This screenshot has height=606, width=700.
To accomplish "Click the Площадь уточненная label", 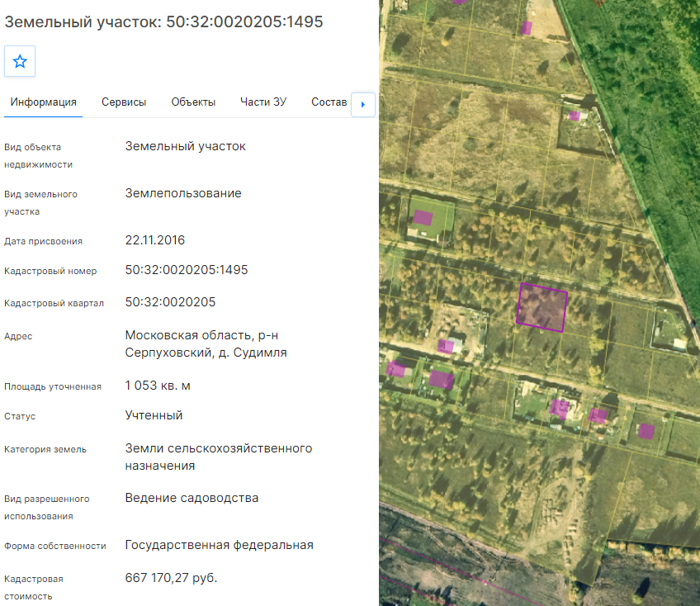I will point(53,386).
